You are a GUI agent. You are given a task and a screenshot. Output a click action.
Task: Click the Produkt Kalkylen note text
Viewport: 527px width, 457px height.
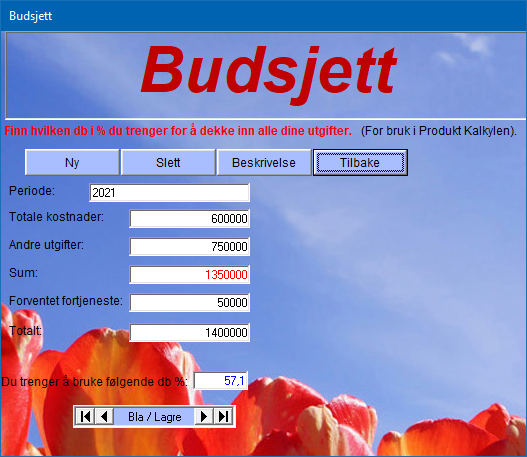tap(439, 131)
